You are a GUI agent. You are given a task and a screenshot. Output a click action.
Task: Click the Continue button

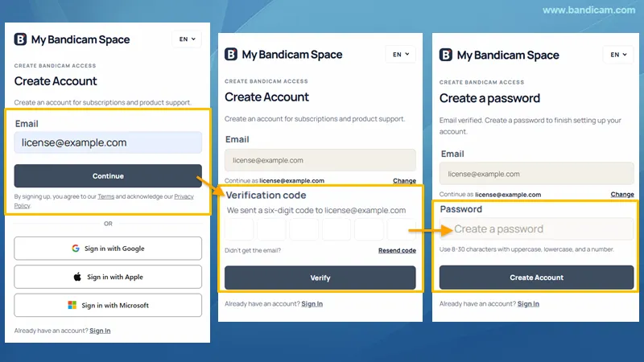[x=108, y=176]
